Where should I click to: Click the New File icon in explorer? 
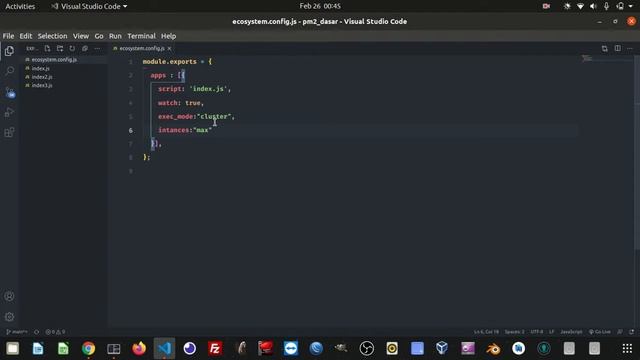47,49
